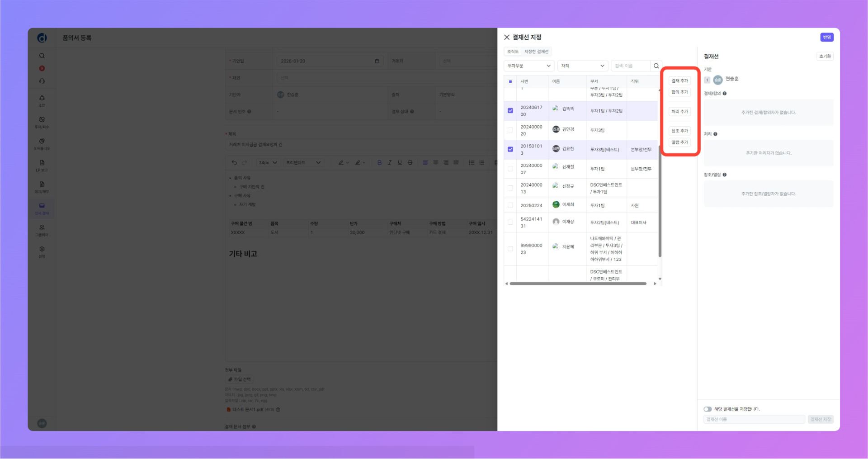Click the 결재 추가 button

click(679, 81)
